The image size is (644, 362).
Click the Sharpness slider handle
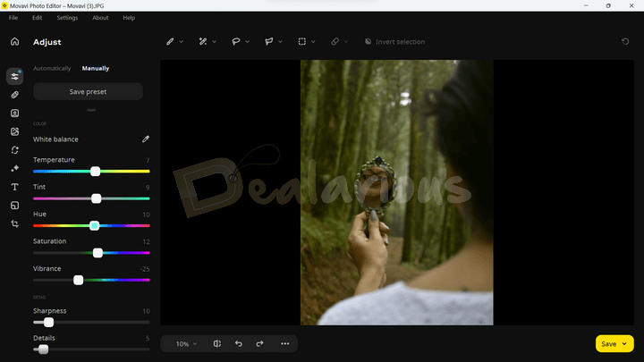click(x=48, y=322)
